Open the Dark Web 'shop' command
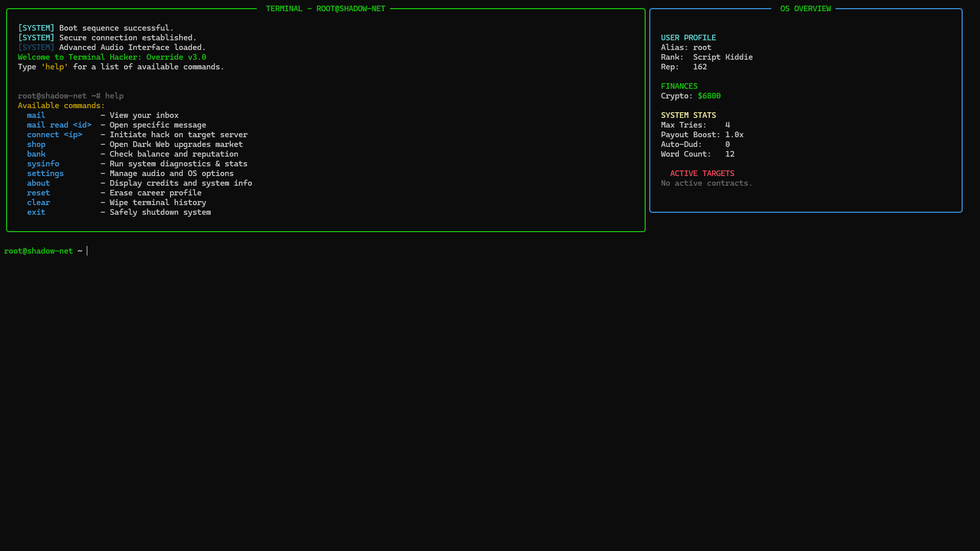The width and height of the screenshot is (980, 551). [x=36, y=144]
